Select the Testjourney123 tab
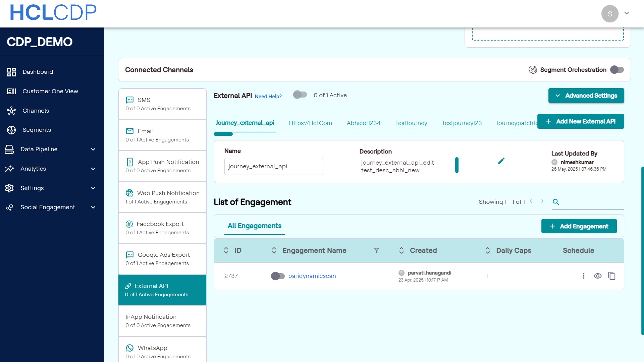The height and width of the screenshot is (362, 644). click(462, 123)
